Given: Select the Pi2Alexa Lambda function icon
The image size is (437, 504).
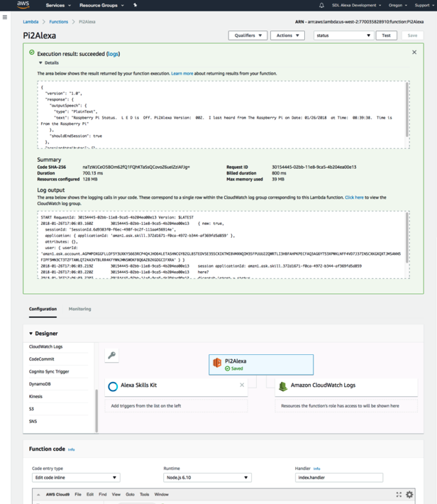Looking at the screenshot, I should pyautogui.click(x=217, y=363).
